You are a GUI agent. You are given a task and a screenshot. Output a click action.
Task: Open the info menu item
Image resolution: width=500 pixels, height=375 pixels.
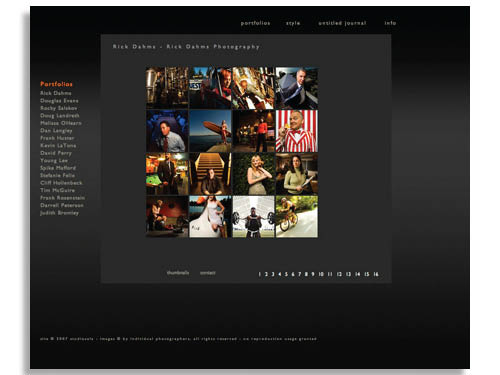coord(390,23)
